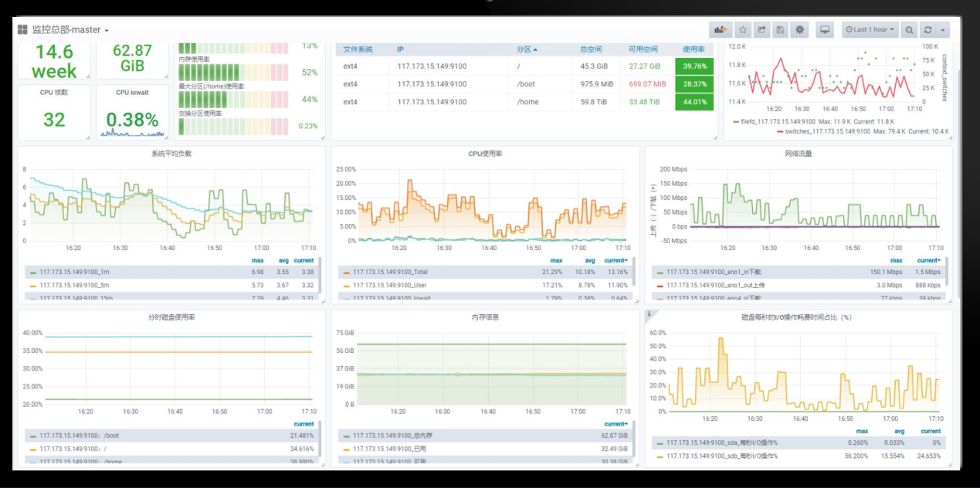The height and width of the screenshot is (488, 980).
Task: Click the CPU使用率 panel title
Action: (x=487, y=154)
